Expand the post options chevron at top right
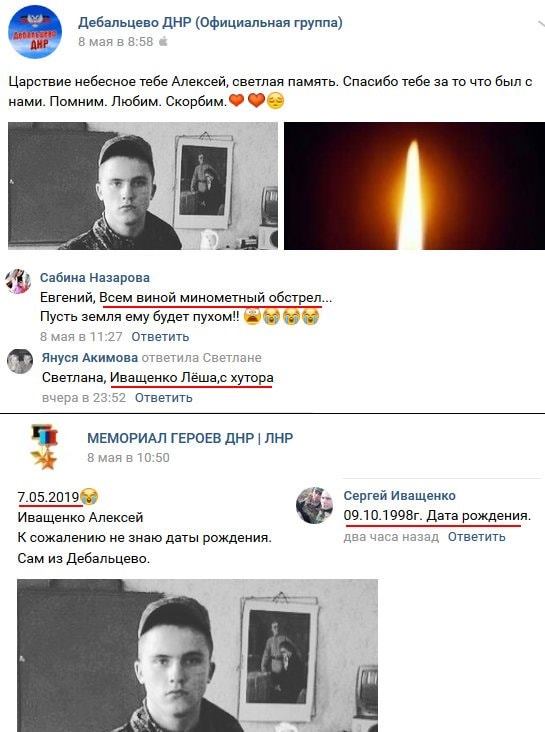 coord(540,24)
